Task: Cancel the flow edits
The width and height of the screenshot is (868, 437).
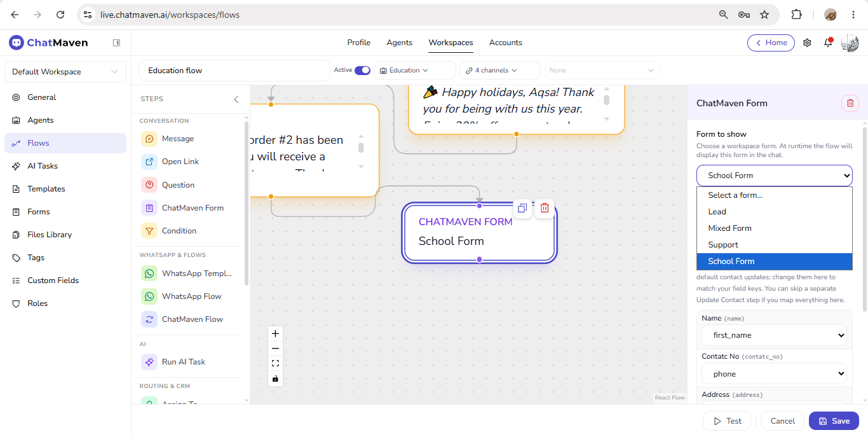Action: [x=783, y=421]
